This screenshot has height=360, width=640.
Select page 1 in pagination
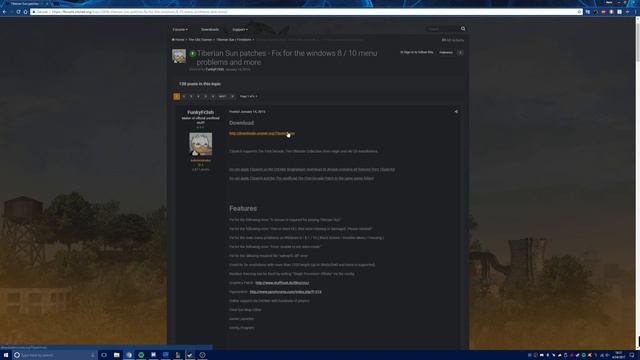177,96
